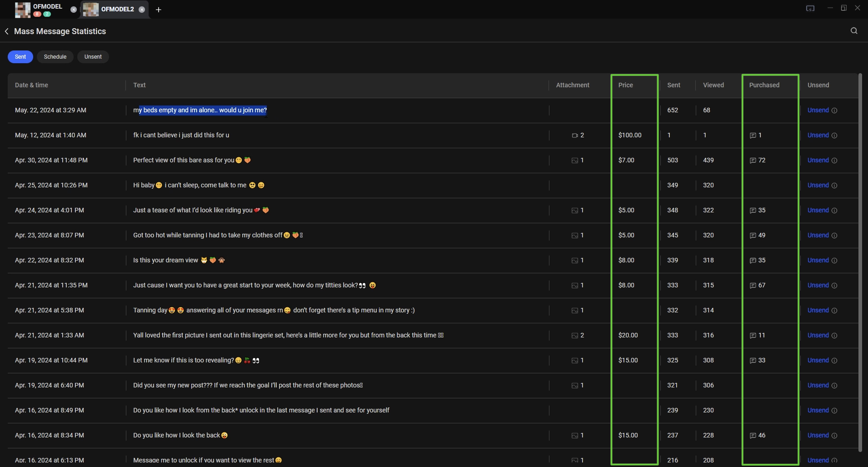Open a new tab with plus icon
This screenshot has width=868, height=467.
158,10
